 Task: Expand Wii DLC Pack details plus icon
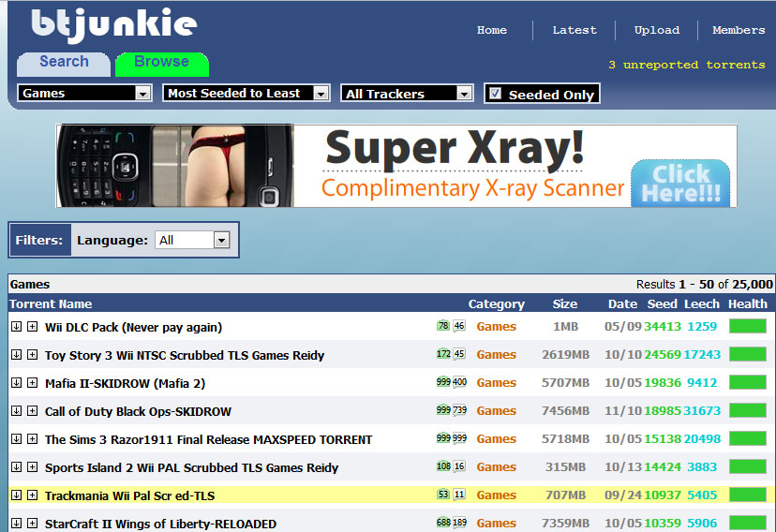32,326
